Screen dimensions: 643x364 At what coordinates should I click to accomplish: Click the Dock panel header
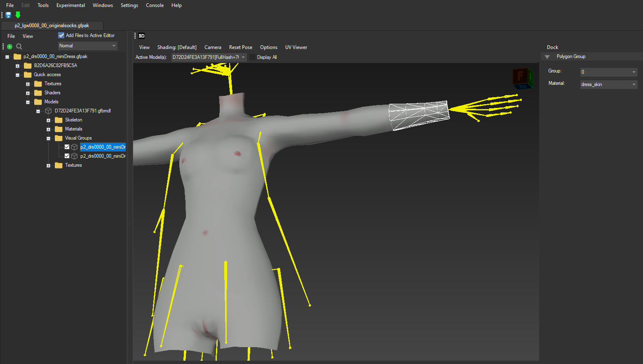(552, 47)
